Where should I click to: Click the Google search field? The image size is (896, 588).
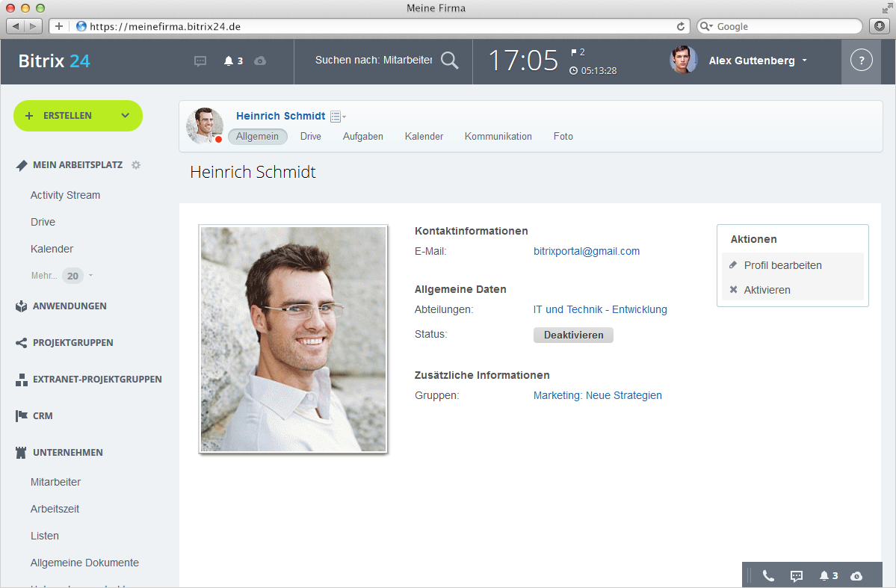pyautogui.click(x=780, y=26)
